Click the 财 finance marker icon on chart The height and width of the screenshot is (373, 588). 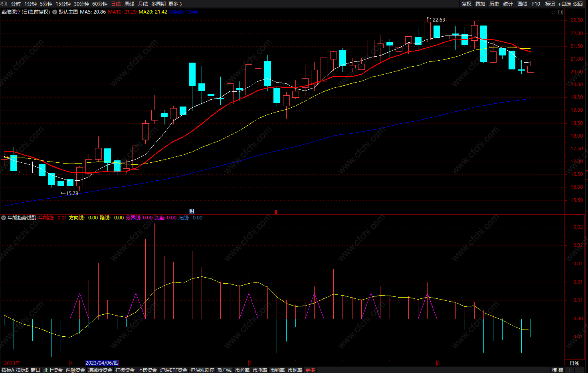[x=192, y=211]
